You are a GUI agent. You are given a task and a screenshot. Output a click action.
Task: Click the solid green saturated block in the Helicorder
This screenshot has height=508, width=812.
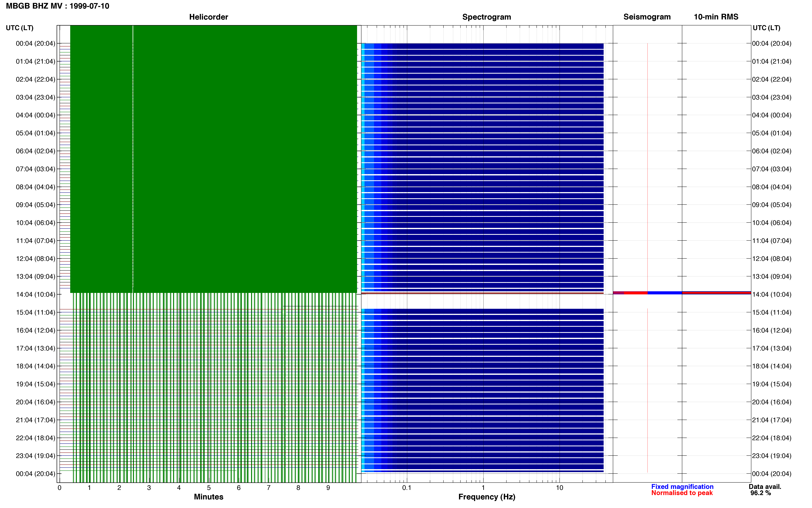tap(214, 159)
